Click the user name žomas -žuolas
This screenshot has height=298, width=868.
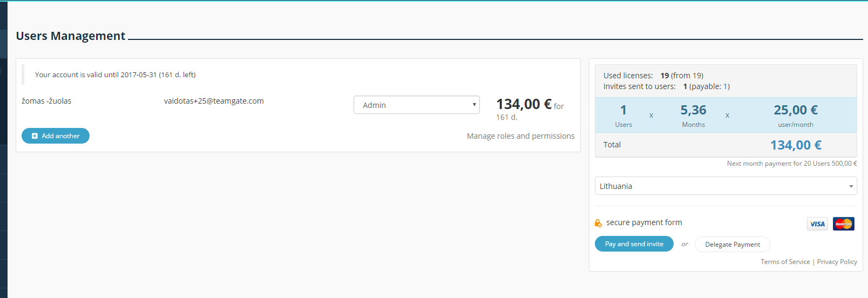click(x=46, y=101)
